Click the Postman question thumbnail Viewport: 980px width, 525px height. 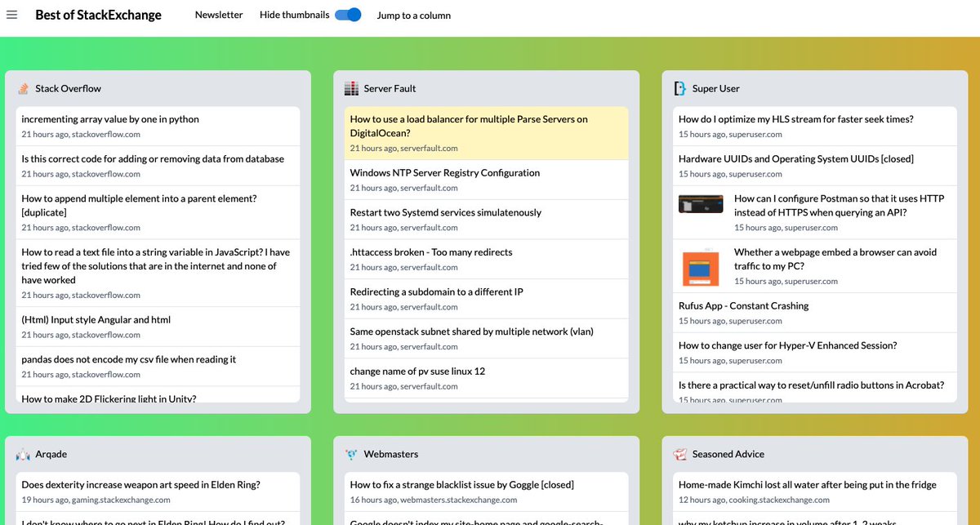(700, 204)
